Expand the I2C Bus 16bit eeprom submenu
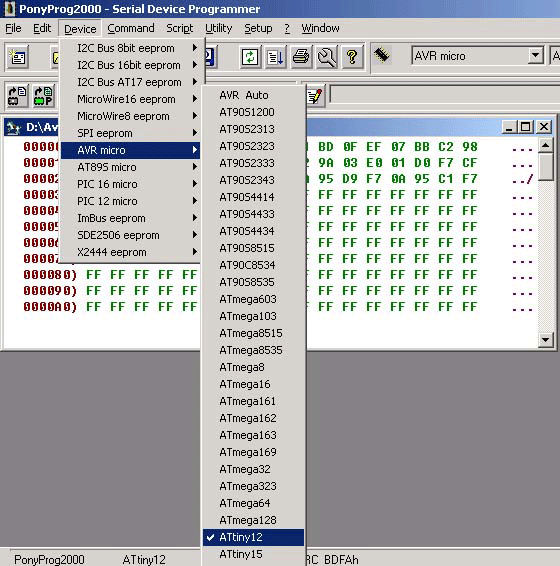Screen dimensions: 560x566 point(130,65)
